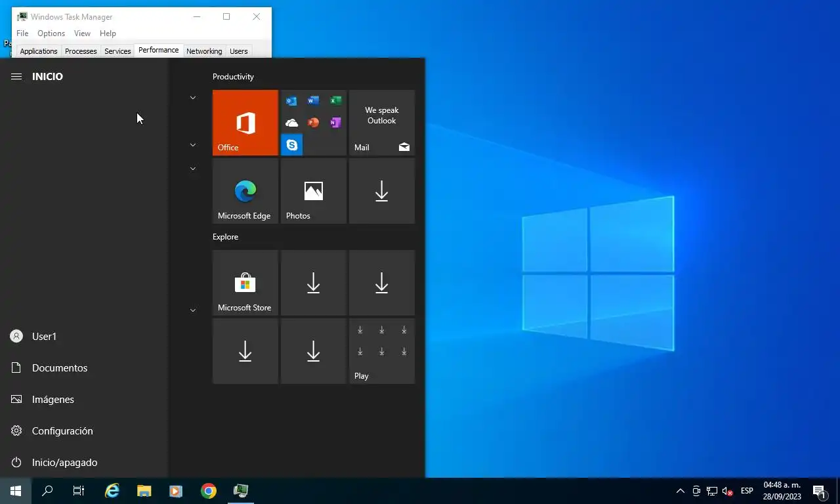Image resolution: width=840 pixels, height=504 pixels.
Task: Open the Help menu in Task Manager
Action: [108, 33]
